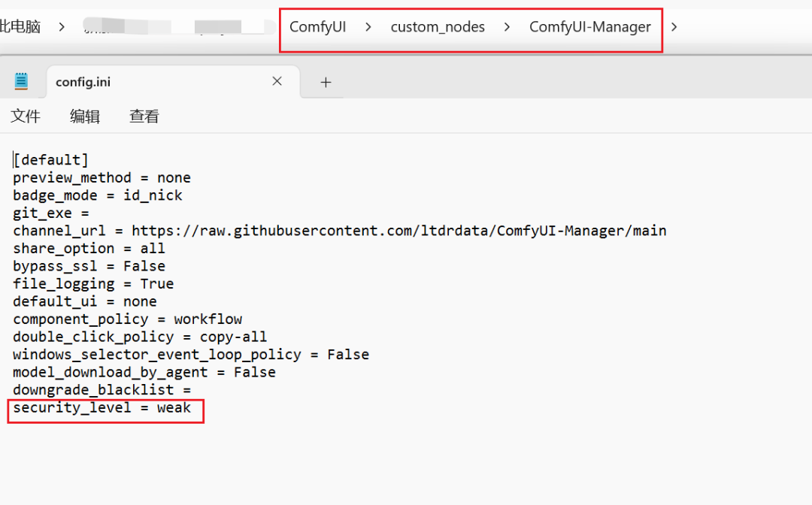The height and width of the screenshot is (505, 812).
Task: Expand chevron after custom_nodes breadcrumb
Action: click(507, 27)
